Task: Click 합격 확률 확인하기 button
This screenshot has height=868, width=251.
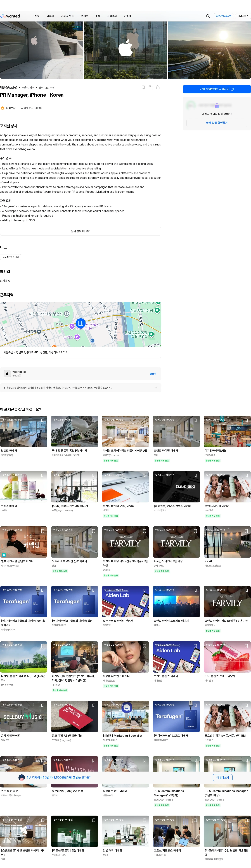Action: pos(217,123)
